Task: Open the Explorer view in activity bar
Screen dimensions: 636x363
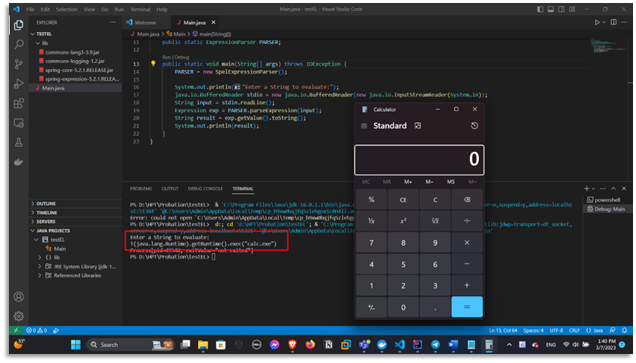Action: 19,25
